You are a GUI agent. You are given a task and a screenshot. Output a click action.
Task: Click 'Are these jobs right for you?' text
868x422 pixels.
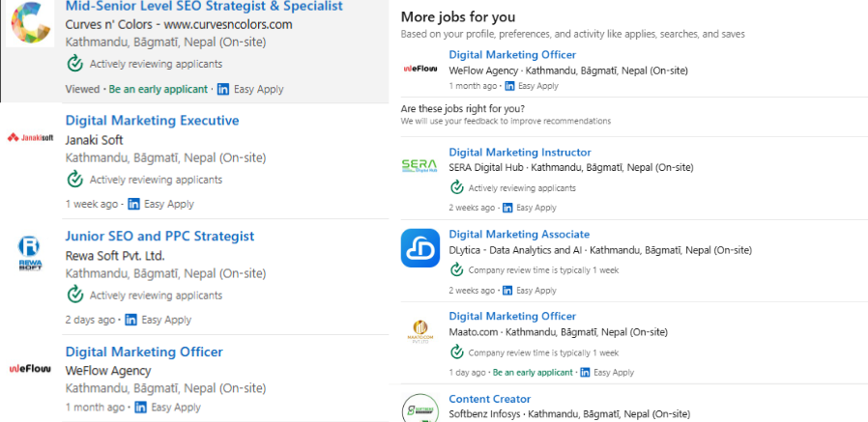click(x=463, y=108)
